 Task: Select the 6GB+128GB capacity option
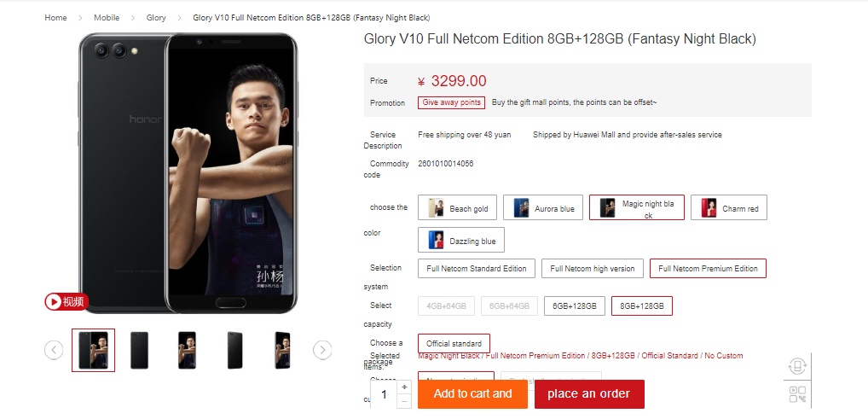point(575,306)
